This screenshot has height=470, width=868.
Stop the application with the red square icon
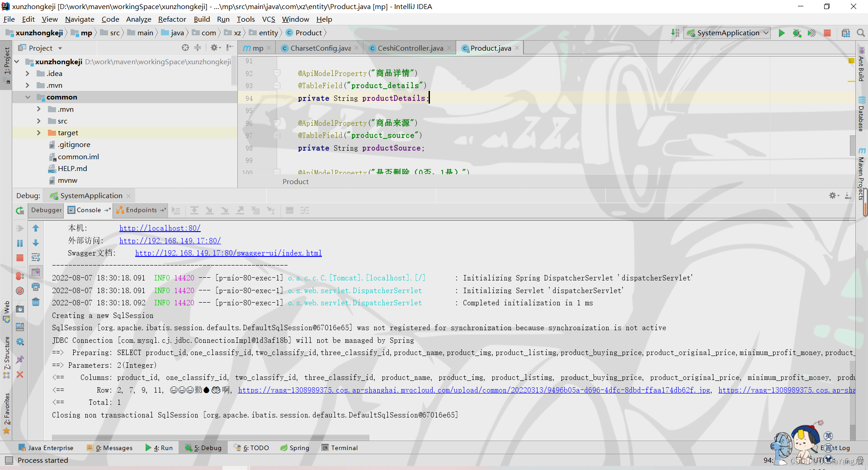[x=828, y=33]
